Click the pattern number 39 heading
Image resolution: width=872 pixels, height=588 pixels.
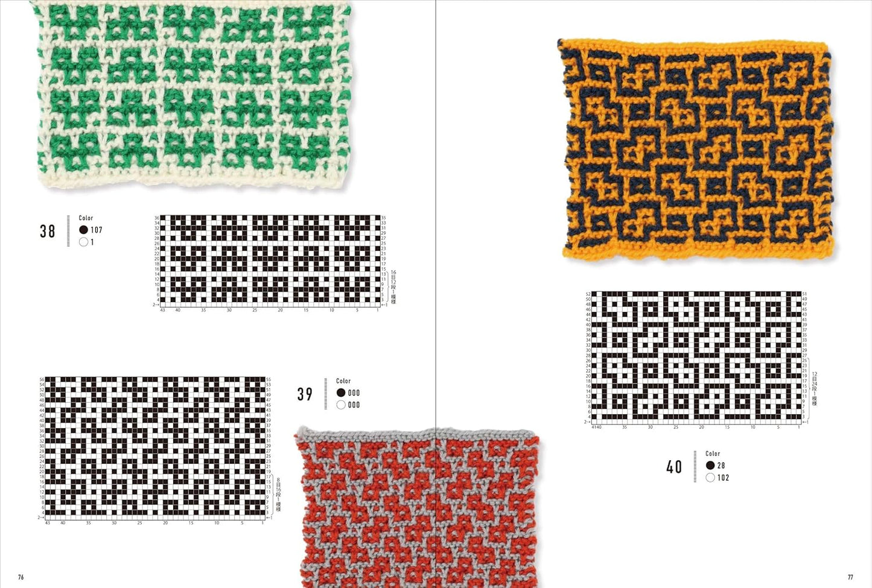pos(305,394)
